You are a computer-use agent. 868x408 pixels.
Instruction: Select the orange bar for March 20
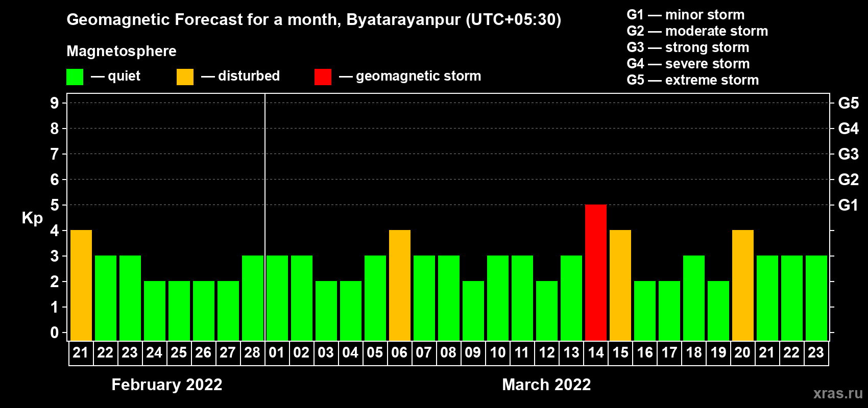[x=743, y=285]
